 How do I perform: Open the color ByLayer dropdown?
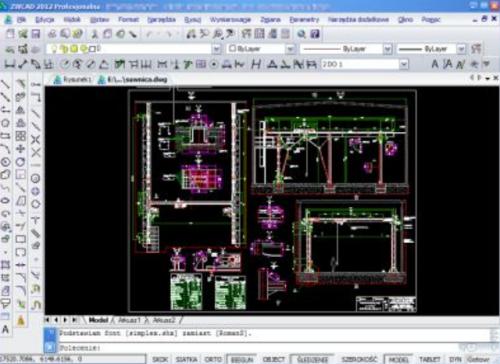pyautogui.click(x=261, y=49)
